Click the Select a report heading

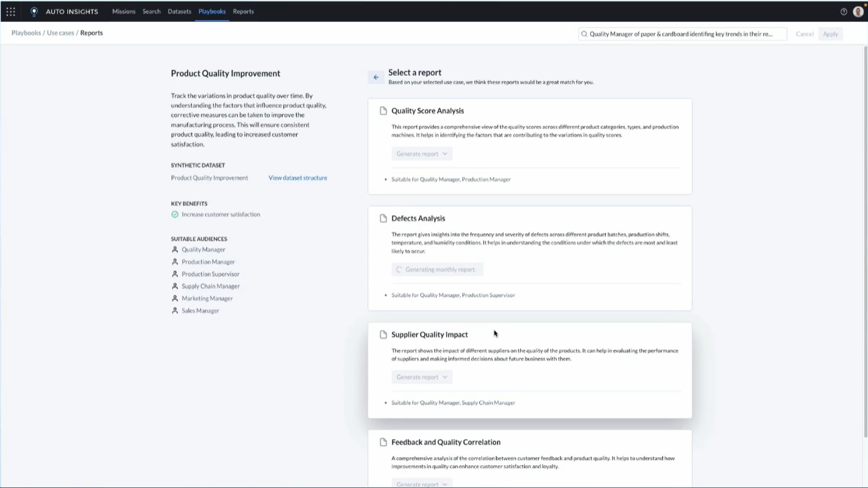(415, 73)
